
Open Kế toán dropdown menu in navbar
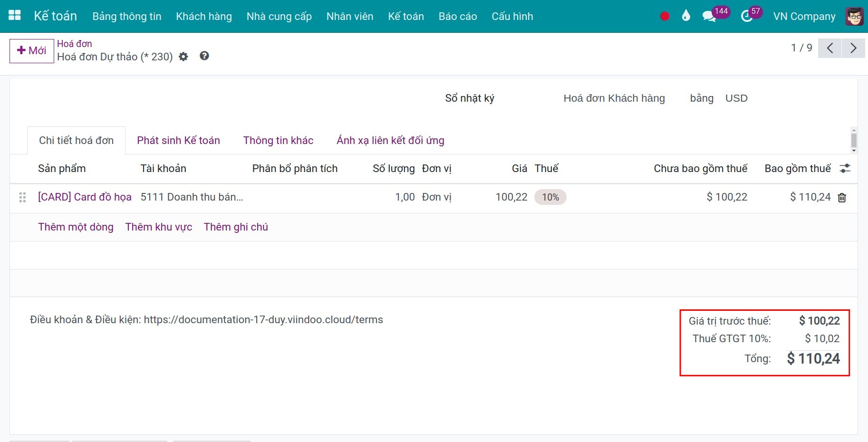[x=406, y=16]
